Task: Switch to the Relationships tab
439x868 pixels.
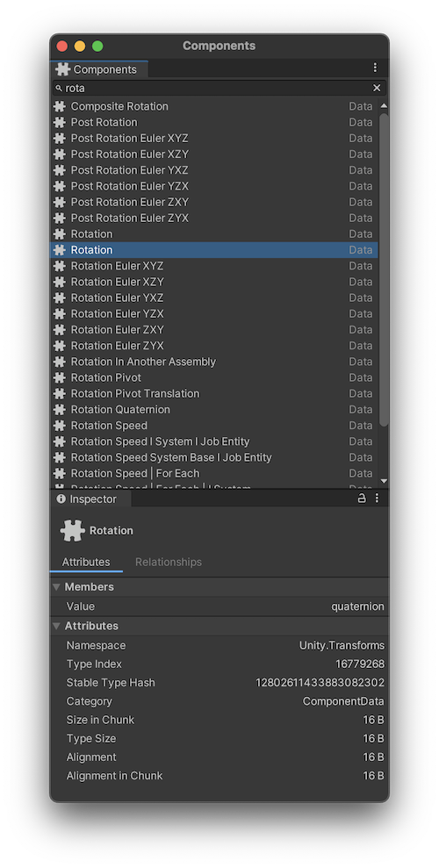Action: coord(169,562)
